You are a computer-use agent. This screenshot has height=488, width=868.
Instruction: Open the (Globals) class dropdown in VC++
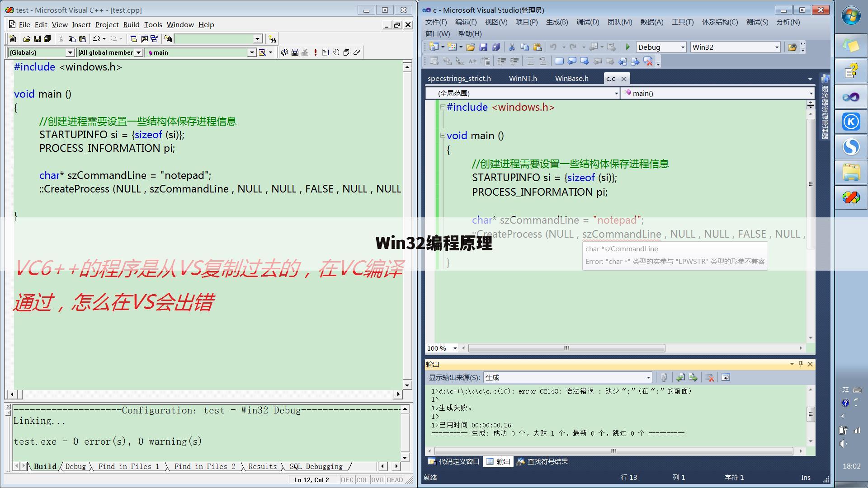pyautogui.click(x=41, y=52)
